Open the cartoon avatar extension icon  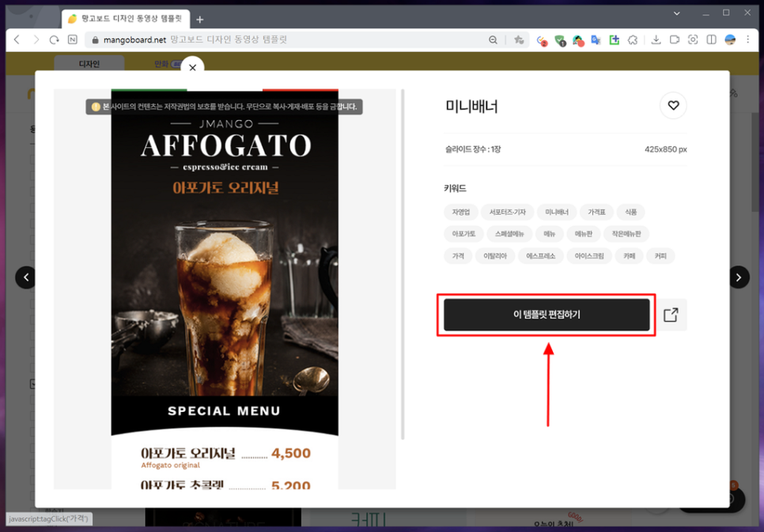pos(578,40)
